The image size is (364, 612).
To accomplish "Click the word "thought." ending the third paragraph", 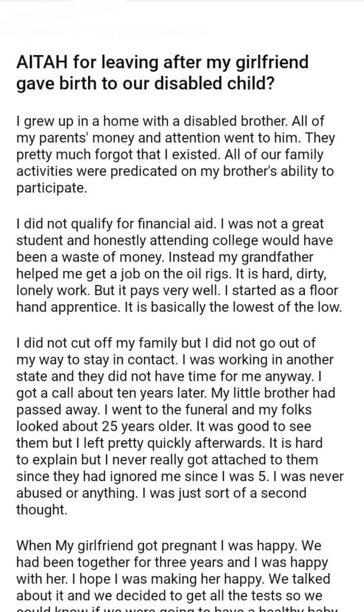I will [x=42, y=510].
